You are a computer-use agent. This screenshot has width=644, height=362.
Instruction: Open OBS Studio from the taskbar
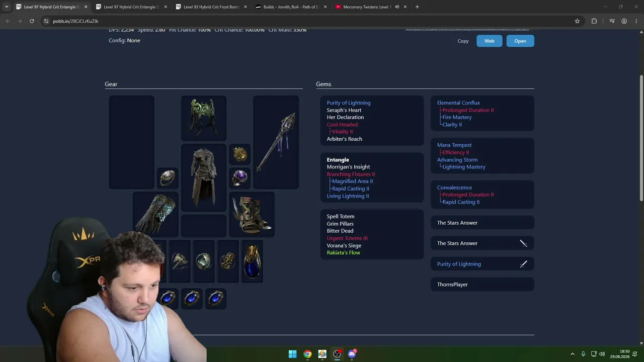click(x=337, y=354)
